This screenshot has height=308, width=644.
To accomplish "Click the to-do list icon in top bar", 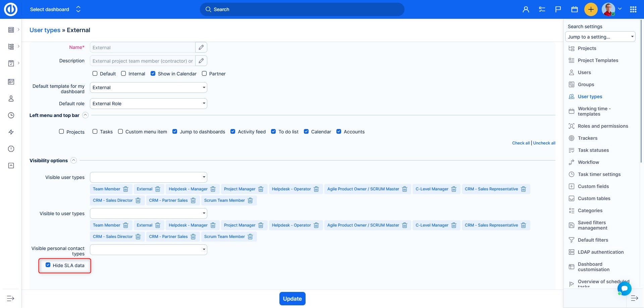I will coord(542,9).
